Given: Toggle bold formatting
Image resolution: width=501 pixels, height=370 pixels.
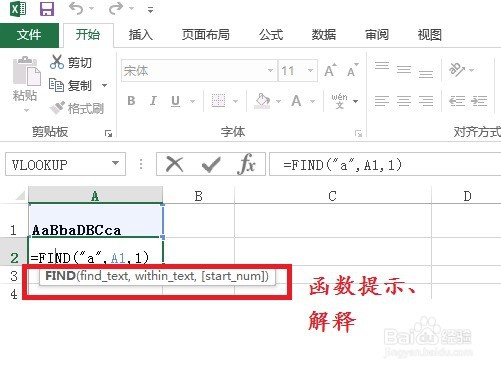Looking at the screenshot, I should [131, 101].
